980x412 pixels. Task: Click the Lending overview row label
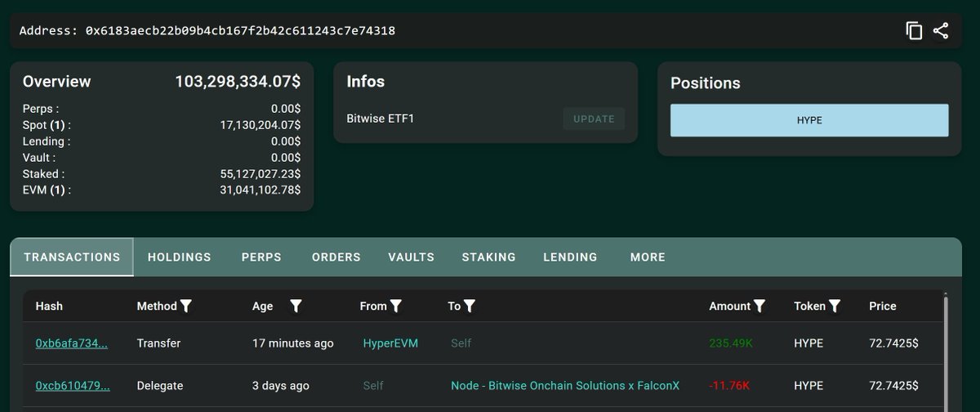pyautogui.click(x=47, y=141)
